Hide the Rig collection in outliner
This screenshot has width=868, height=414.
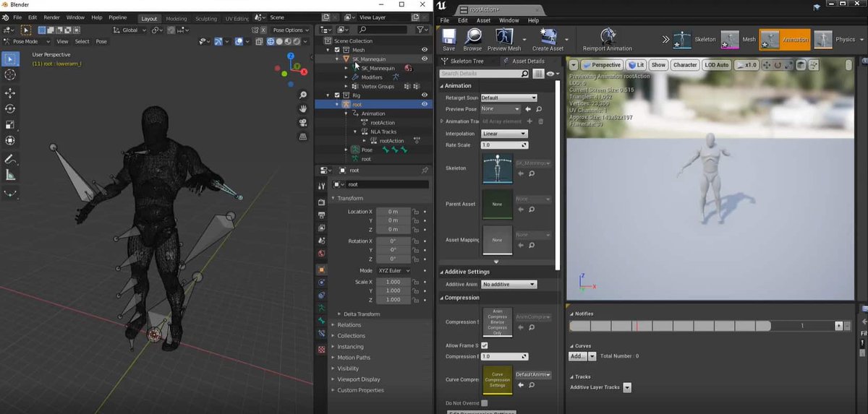(425, 95)
